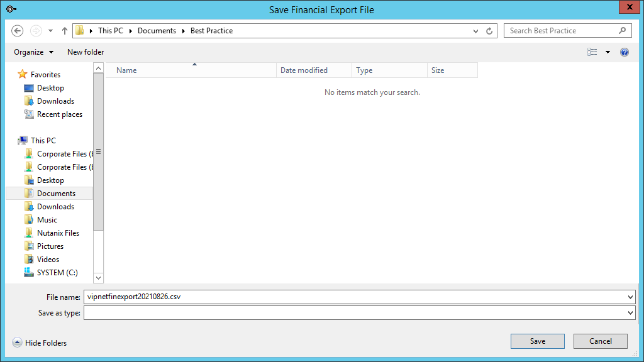Click the Forward navigation arrow
Screen dimensions: 644x362
pyautogui.click(x=36, y=31)
